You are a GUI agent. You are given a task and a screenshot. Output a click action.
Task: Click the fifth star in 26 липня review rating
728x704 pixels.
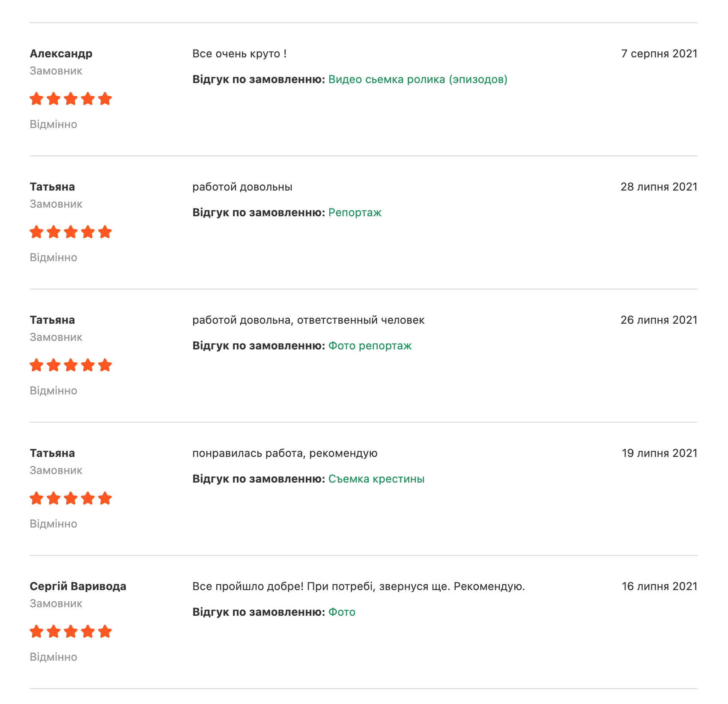[105, 365]
